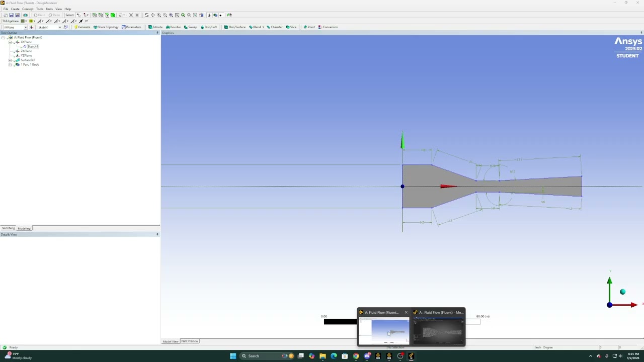Click the cyan ISO view ball
The image size is (644, 362).
[x=623, y=292]
